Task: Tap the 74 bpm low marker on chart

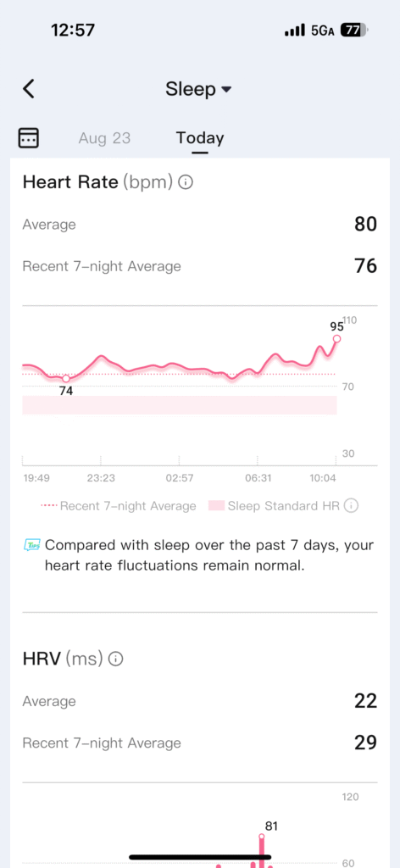Action: pos(66,379)
